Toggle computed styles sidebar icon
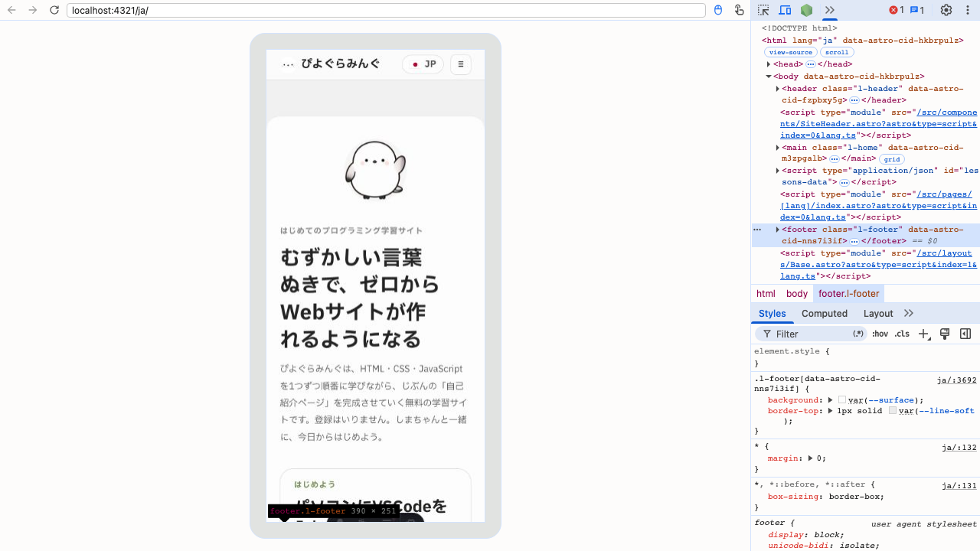 point(965,334)
